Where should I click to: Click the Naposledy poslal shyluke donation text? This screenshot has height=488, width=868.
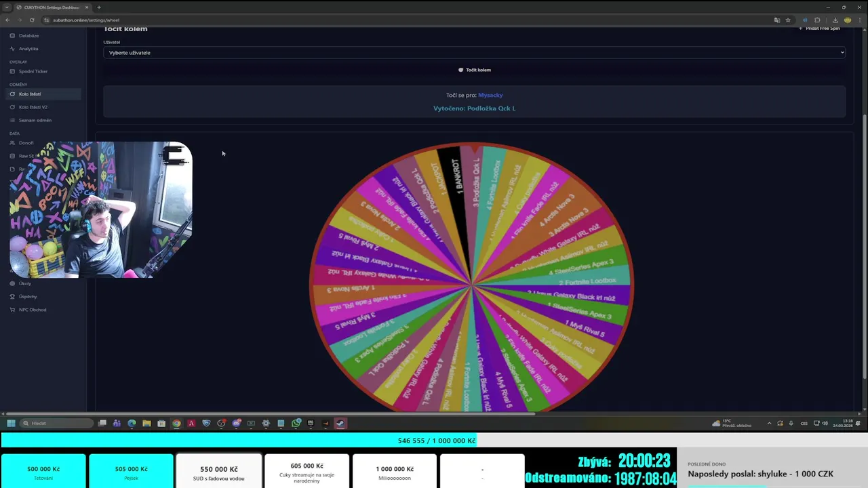tap(760, 474)
